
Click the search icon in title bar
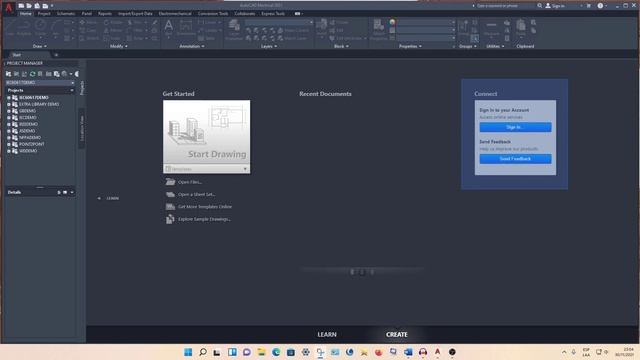pos(540,6)
